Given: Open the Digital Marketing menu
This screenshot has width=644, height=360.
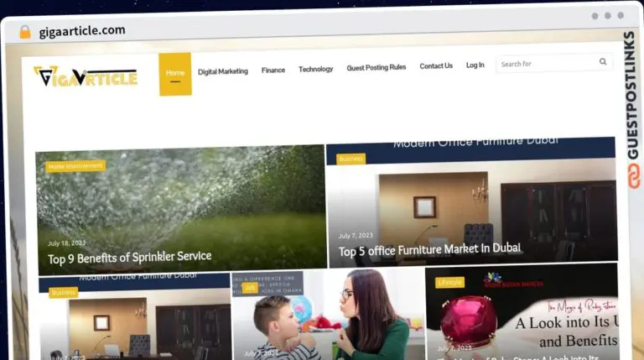Looking at the screenshot, I should click(223, 71).
